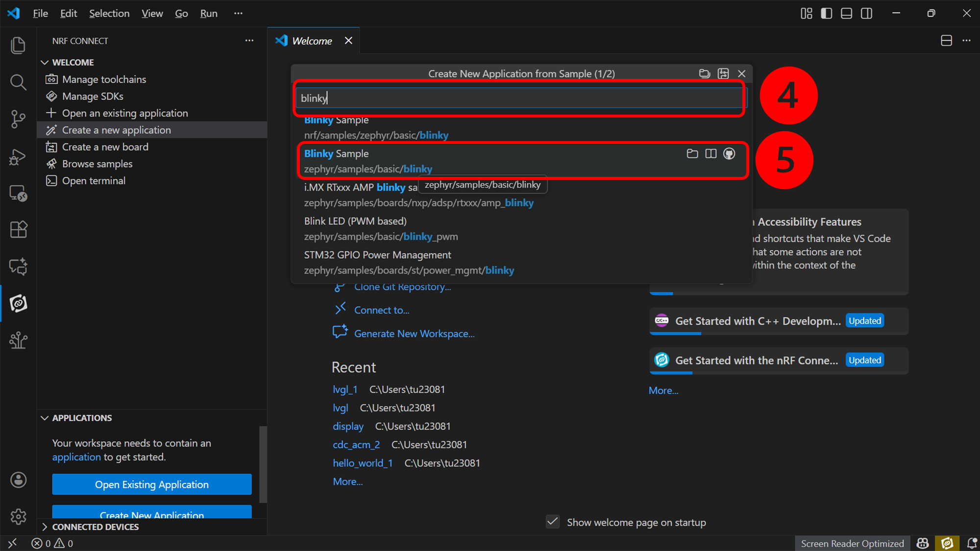The height and width of the screenshot is (551, 980).
Task: Open Manage gear icon in activity bar
Action: pyautogui.click(x=18, y=516)
